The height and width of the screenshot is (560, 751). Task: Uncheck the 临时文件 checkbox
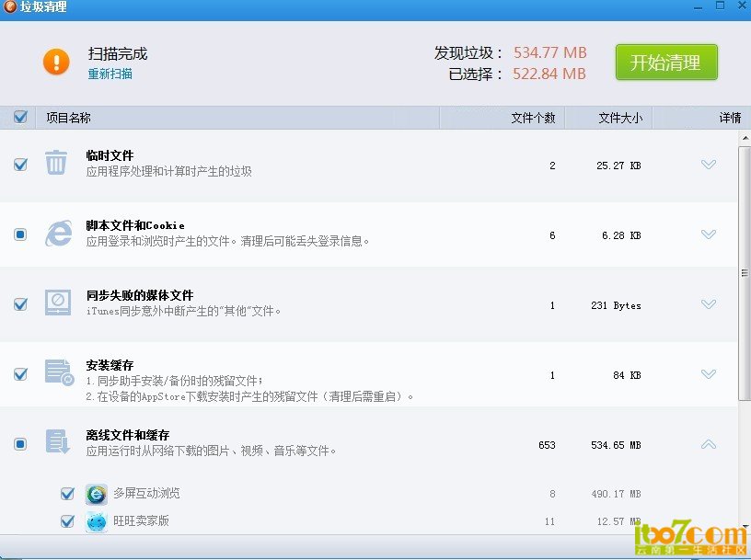(20, 165)
